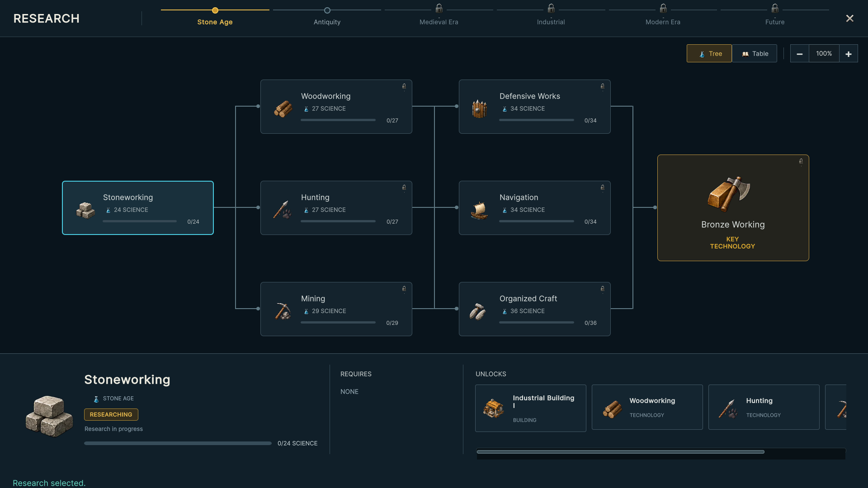Click the Defensive Works palisade icon
This screenshot has width=868, height=488.
(479, 109)
